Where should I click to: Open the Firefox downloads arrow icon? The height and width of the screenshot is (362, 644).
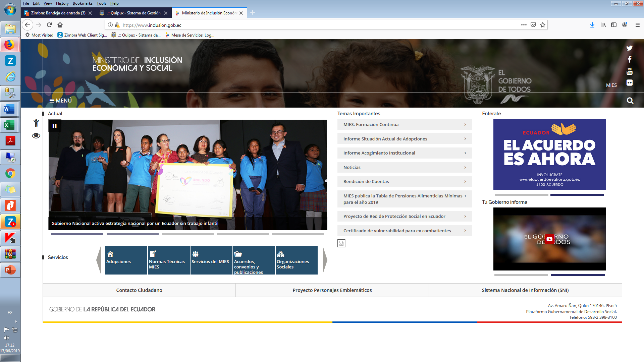tap(592, 25)
